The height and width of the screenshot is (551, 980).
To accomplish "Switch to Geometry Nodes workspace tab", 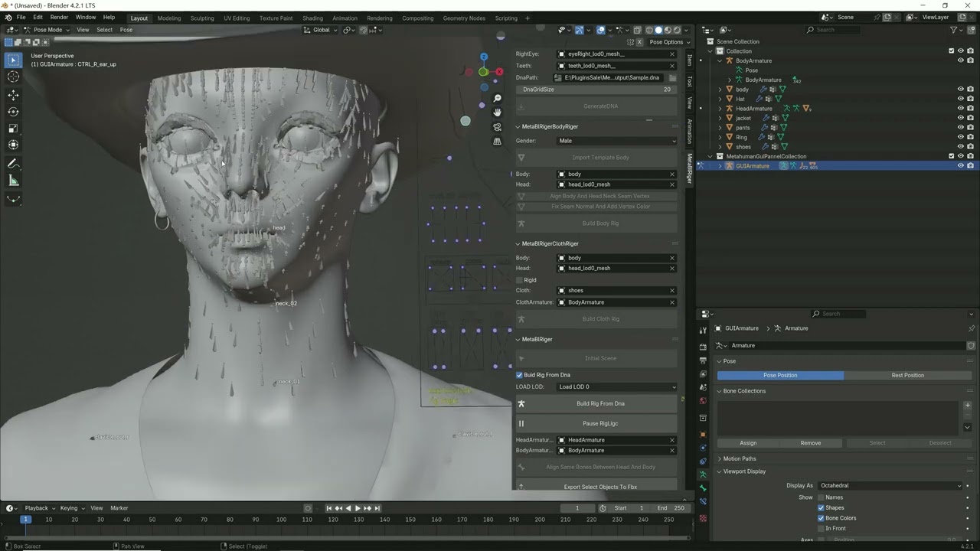I will 464,18.
